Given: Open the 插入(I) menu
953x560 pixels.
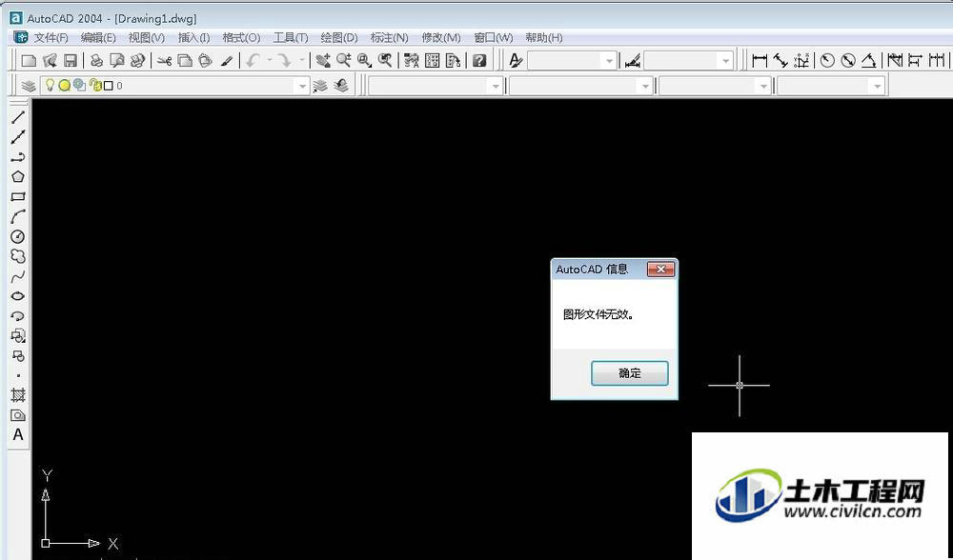Looking at the screenshot, I should click(193, 38).
